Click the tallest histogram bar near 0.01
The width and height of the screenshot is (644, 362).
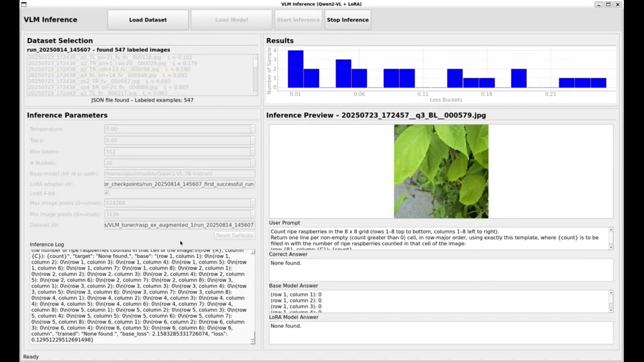295,69
